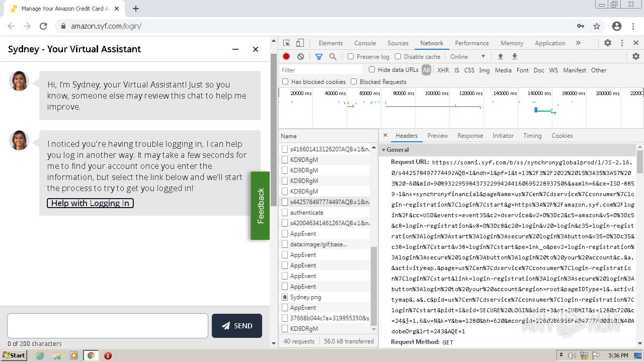The height and width of the screenshot is (362, 644).
Task: Open the Application tab
Action: coord(550,43)
